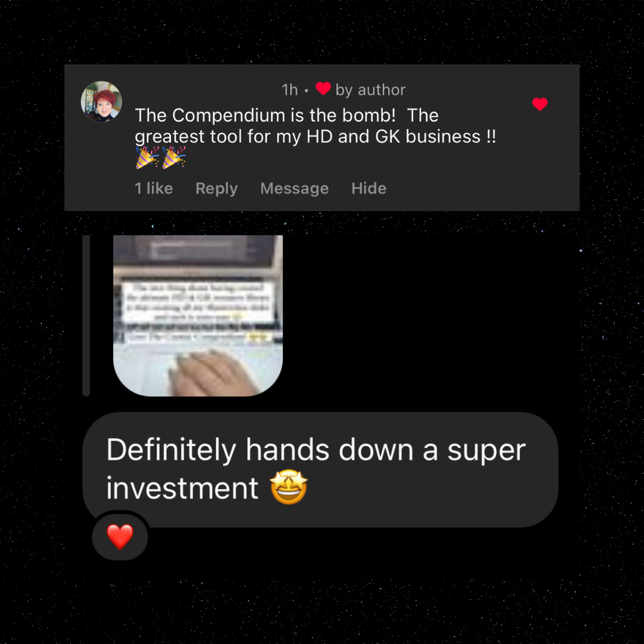Reply to the Compendium comment
Image resolution: width=644 pixels, height=644 pixels.
click(x=216, y=188)
